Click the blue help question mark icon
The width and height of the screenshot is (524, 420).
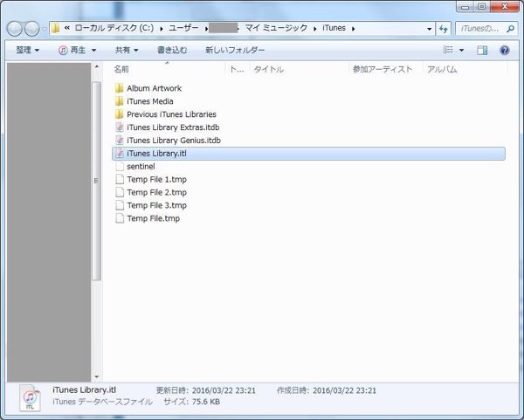(504, 50)
